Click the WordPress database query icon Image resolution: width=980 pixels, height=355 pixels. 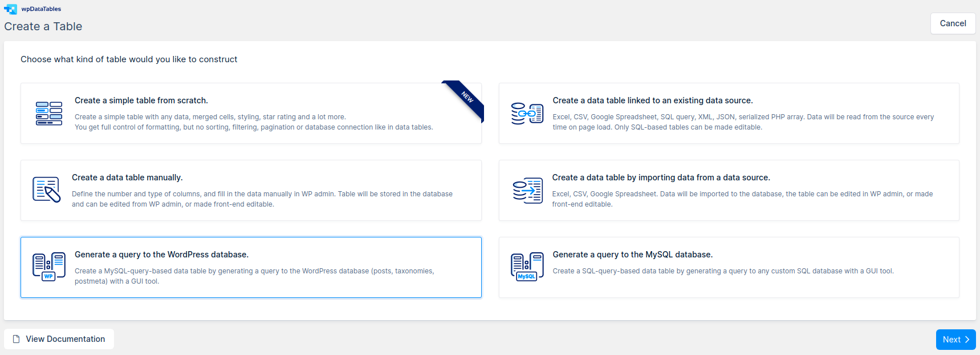tap(49, 267)
